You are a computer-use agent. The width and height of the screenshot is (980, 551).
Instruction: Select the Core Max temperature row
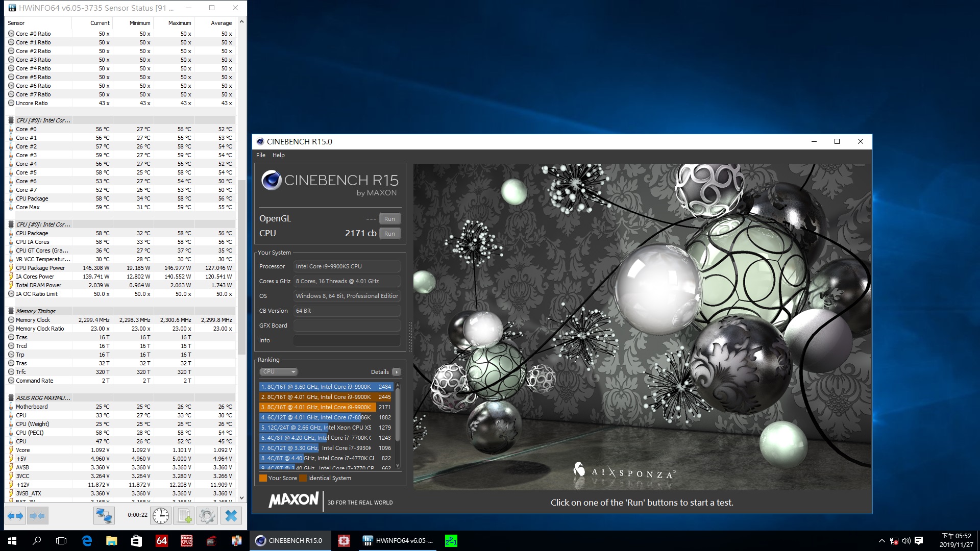tap(121, 207)
